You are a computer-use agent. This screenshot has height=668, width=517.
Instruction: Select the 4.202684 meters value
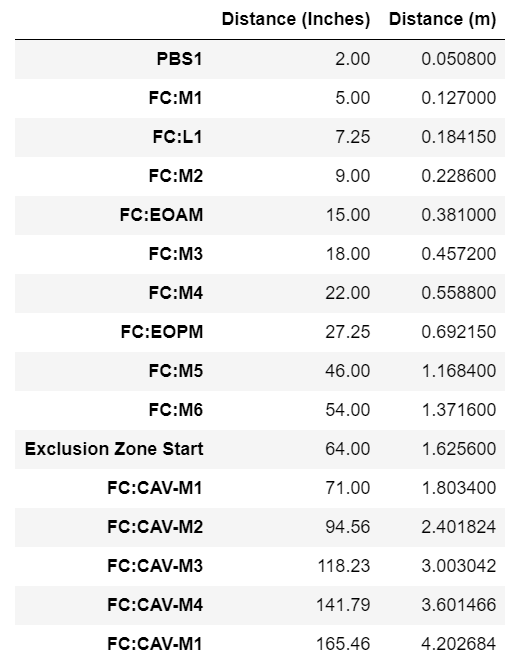point(459,644)
